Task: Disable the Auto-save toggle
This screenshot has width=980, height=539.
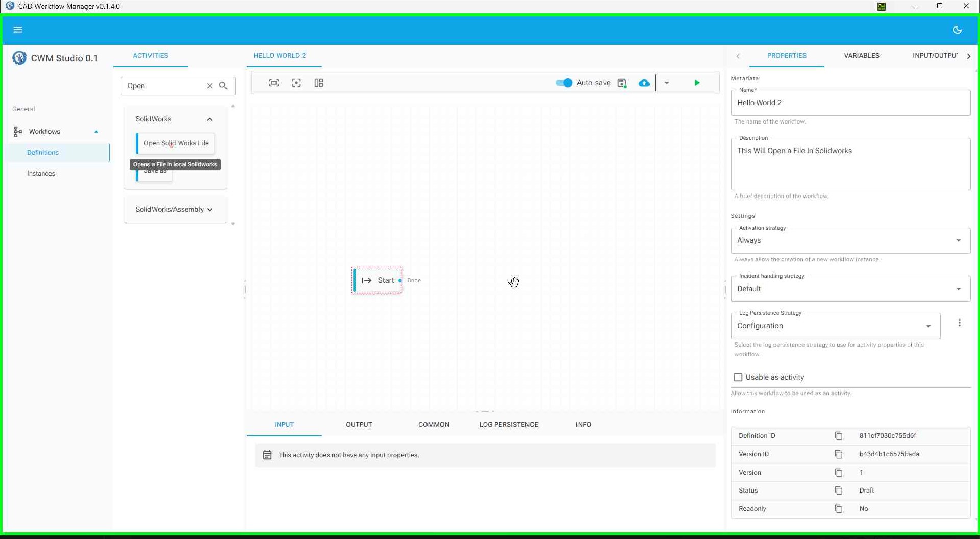Action: coord(563,82)
